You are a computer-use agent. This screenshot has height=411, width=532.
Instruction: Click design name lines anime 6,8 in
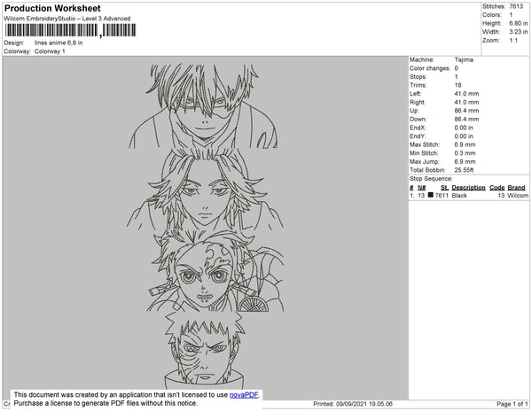[59, 43]
